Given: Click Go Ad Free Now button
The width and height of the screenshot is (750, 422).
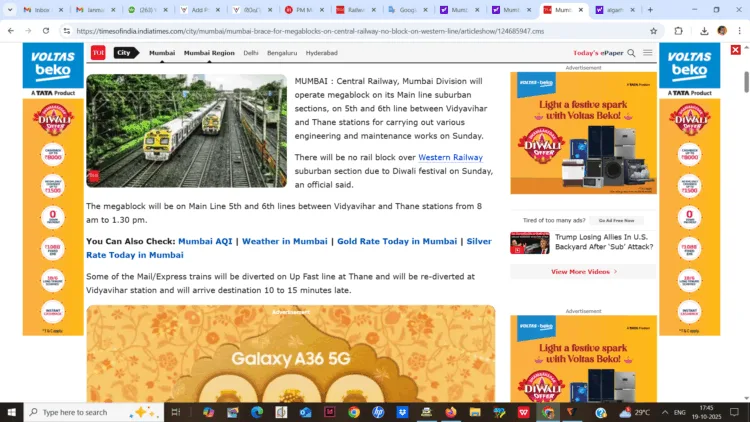Looking at the screenshot, I should (616, 220).
